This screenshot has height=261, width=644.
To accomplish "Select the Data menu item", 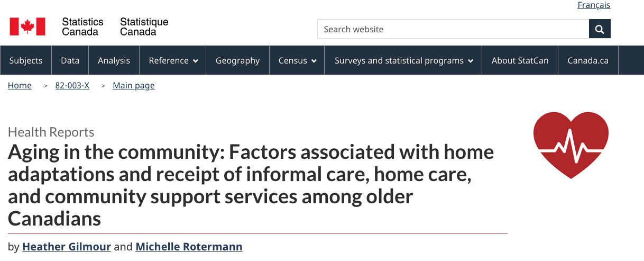I will tap(70, 60).
